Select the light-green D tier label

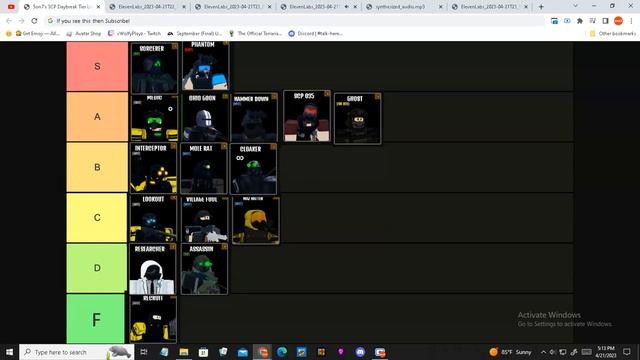pos(97,268)
